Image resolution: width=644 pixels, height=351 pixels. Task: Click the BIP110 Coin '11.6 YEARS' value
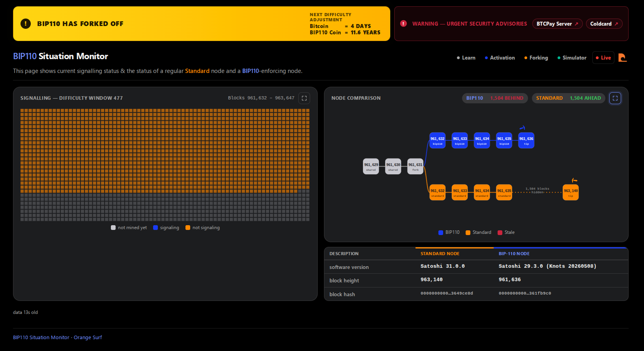366,33
